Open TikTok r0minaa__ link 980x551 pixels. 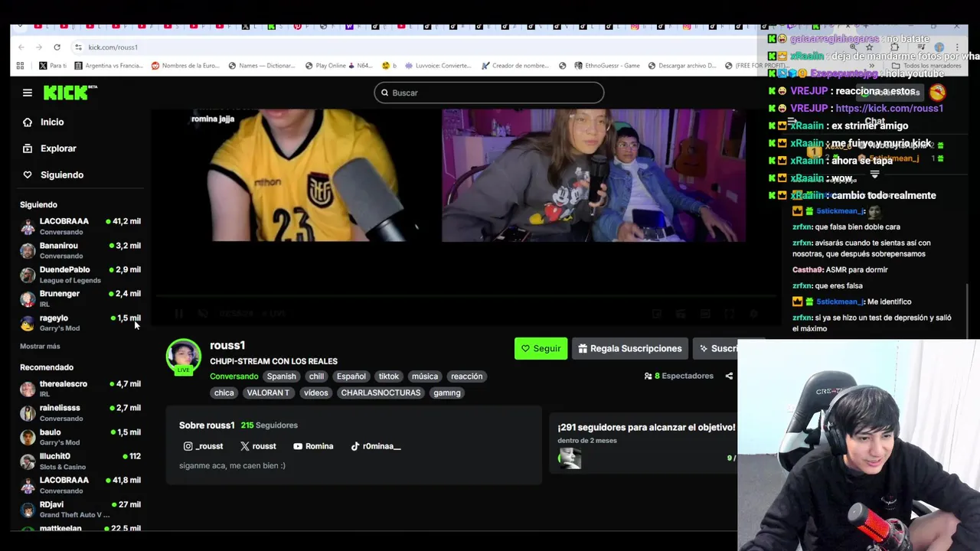(x=375, y=446)
